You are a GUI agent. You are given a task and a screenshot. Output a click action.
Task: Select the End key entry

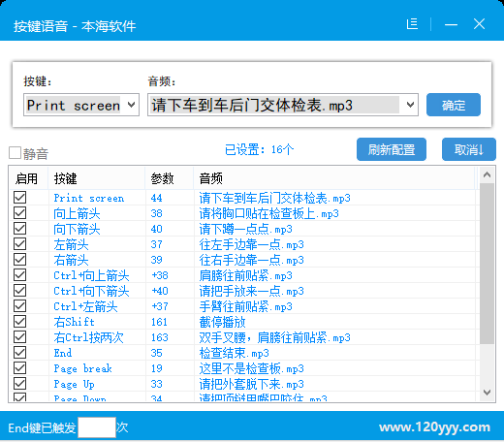point(63,353)
